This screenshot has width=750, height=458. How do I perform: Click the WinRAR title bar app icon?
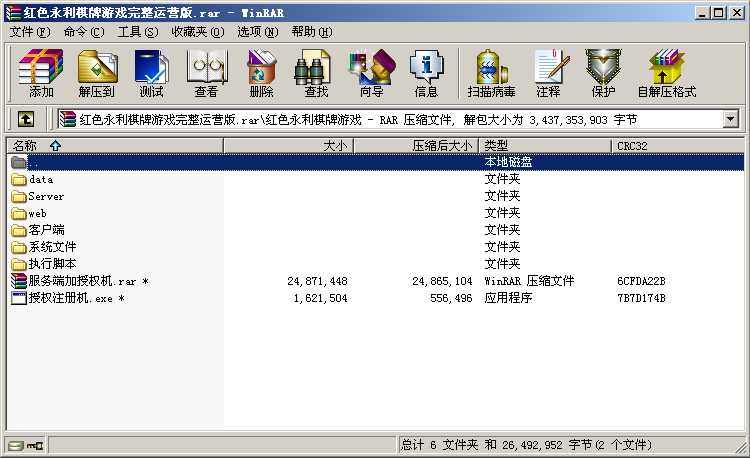pyautogui.click(x=13, y=12)
